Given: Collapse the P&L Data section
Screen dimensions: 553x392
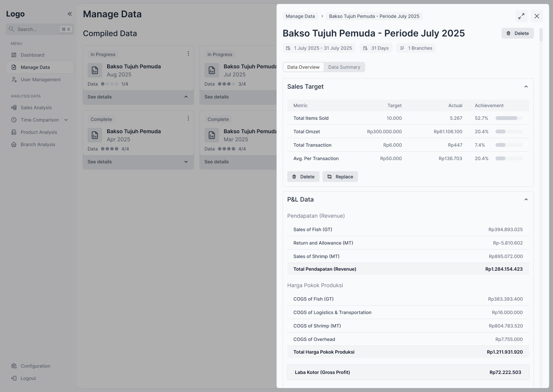Looking at the screenshot, I should coord(526,200).
